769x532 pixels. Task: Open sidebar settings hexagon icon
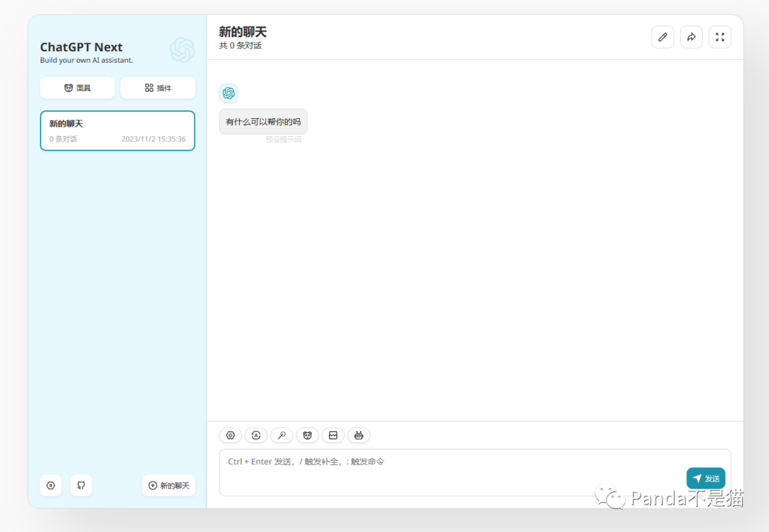51,486
